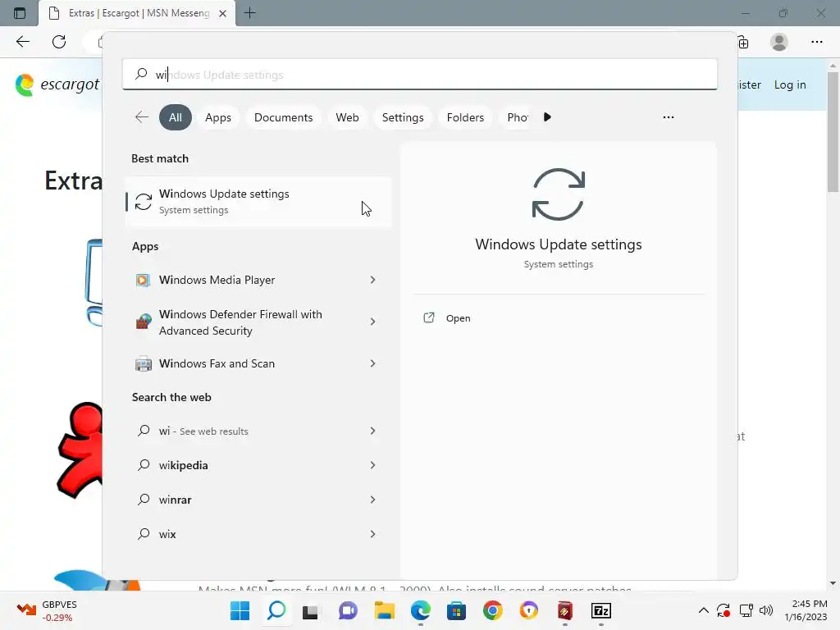This screenshot has height=630, width=840.
Task: Select the All filter tab
Action: pos(176,117)
